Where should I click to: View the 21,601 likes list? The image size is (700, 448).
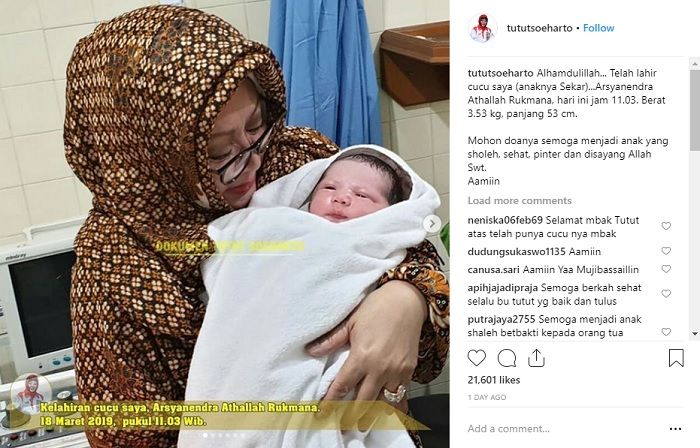point(494,380)
